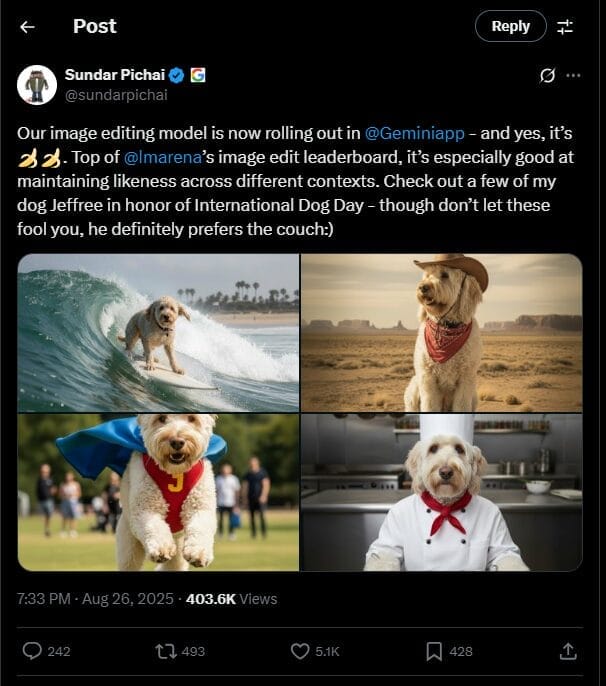View the superhero cape dog image
Image resolution: width=606 pixels, height=686 pixels.
158,492
